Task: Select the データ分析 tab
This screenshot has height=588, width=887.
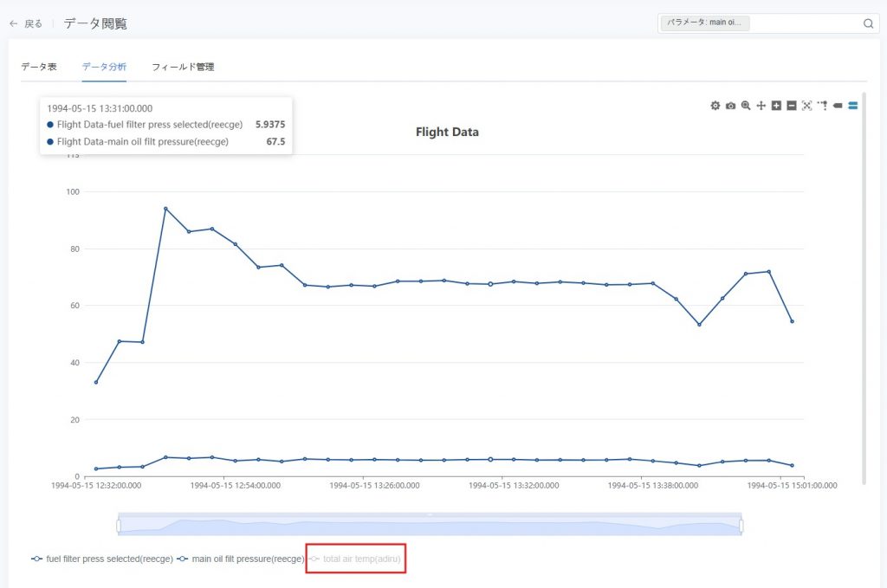Action: pos(104,67)
